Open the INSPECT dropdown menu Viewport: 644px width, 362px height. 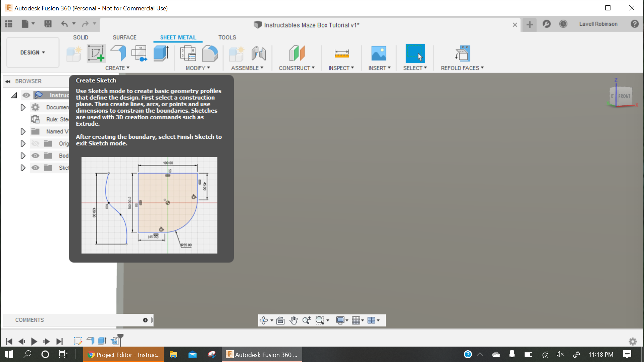pos(341,68)
